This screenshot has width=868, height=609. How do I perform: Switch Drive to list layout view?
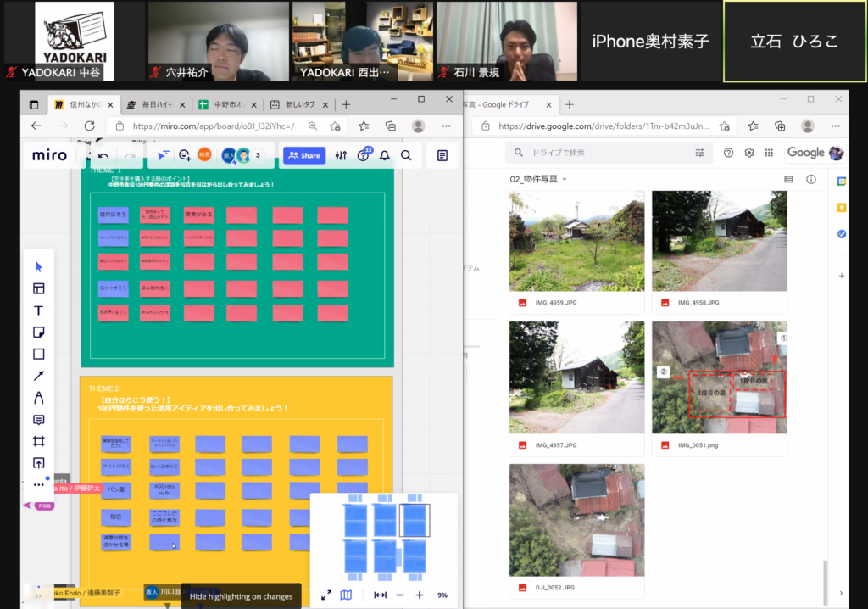click(x=789, y=179)
